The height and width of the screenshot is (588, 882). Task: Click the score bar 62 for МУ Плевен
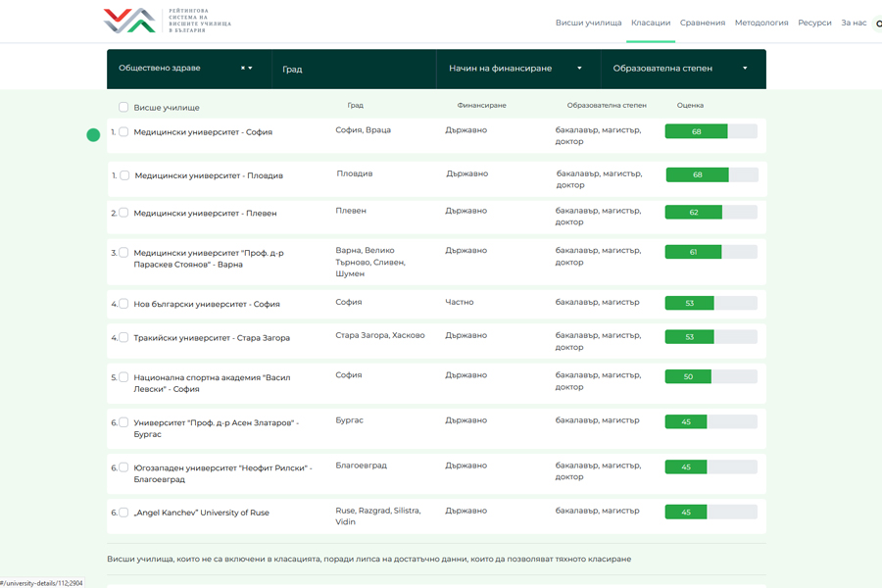[711, 212]
